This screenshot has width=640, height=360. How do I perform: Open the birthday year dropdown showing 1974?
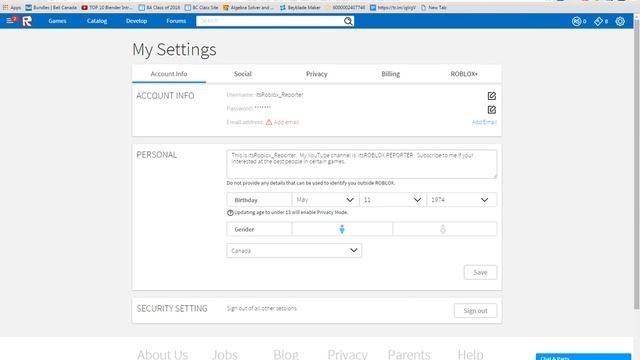pos(462,200)
